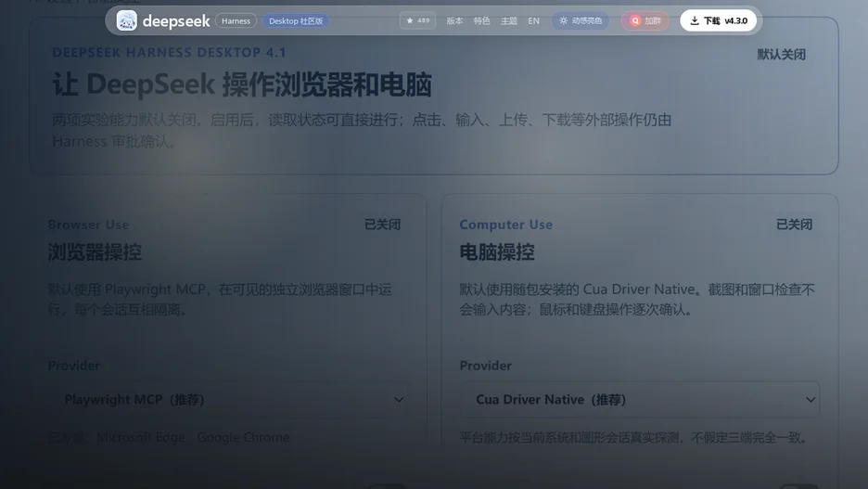The width and height of the screenshot is (868, 489).
Task: Toggle the 动感亮色 theme button
Action: point(581,21)
